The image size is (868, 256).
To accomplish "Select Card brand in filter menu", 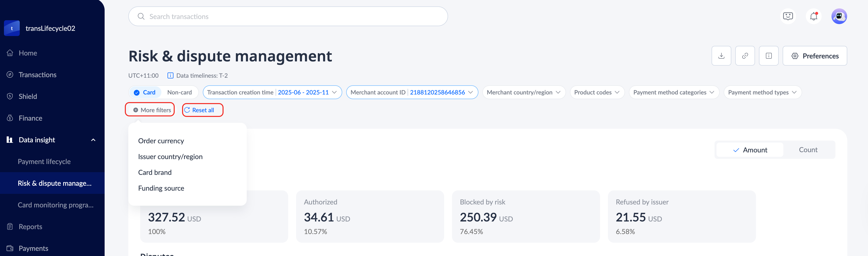I will (x=155, y=172).
